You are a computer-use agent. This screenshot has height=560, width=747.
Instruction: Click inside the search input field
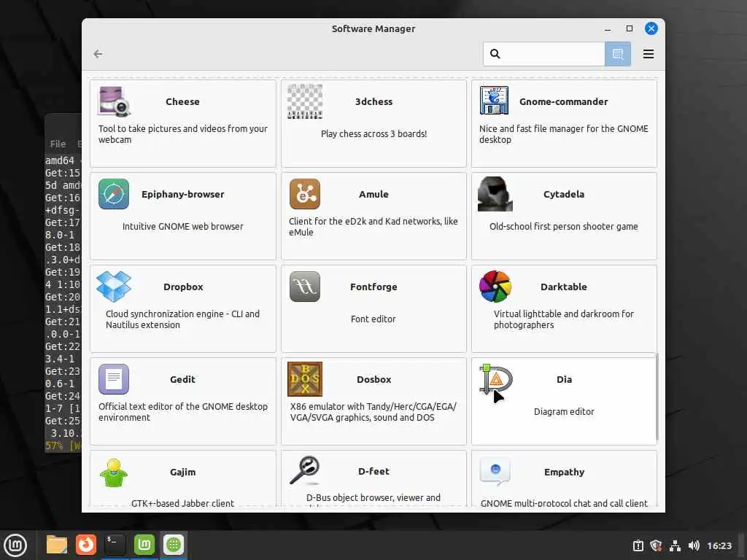pos(544,54)
